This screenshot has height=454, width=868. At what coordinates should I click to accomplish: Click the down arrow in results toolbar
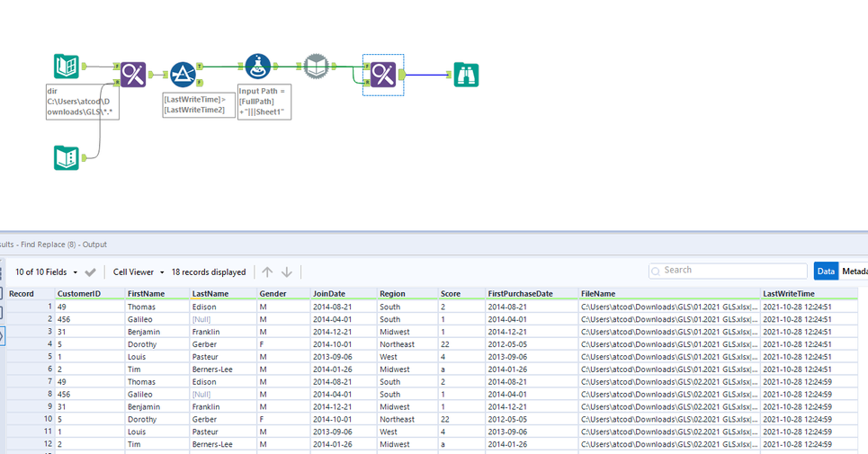(x=287, y=272)
